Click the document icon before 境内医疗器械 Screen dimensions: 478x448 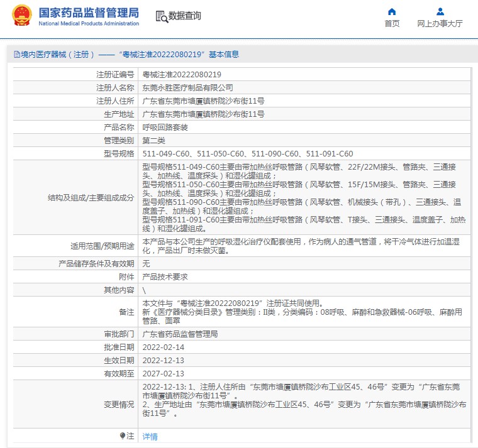coord(17,55)
